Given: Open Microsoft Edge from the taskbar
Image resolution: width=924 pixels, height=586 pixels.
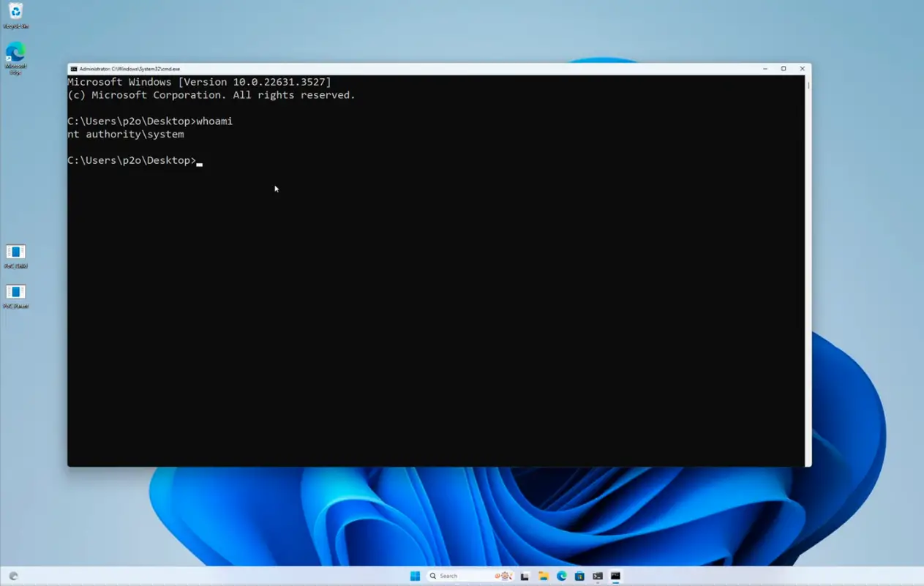Looking at the screenshot, I should [x=562, y=576].
